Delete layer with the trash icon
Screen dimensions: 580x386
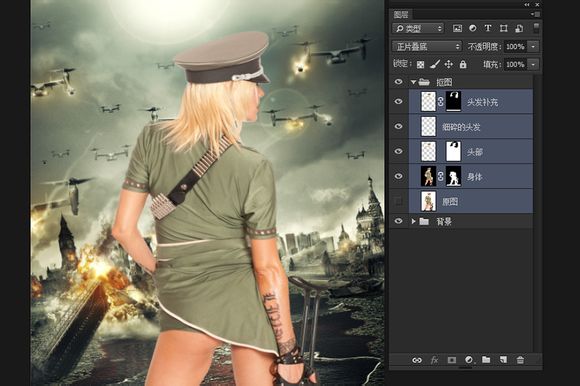520,360
